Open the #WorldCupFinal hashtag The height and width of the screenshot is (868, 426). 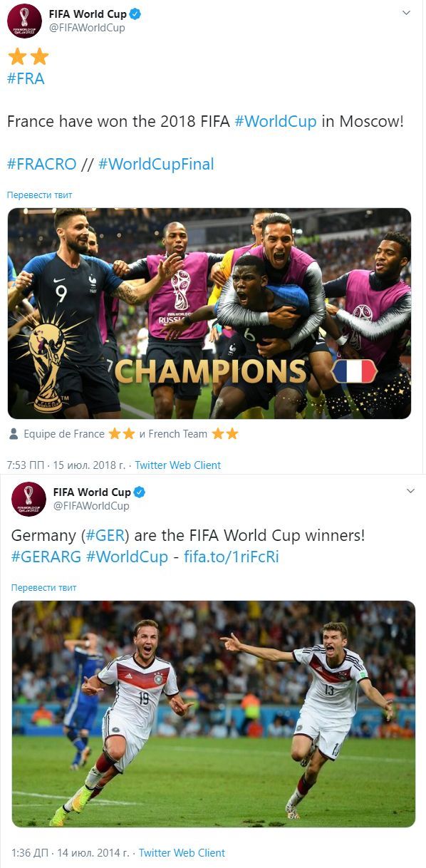[x=156, y=164]
